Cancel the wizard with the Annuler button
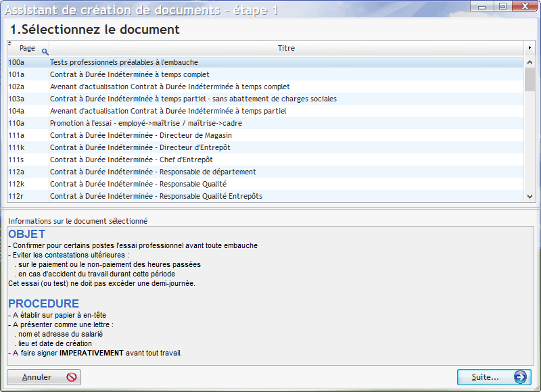 click(x=44, y=377)
